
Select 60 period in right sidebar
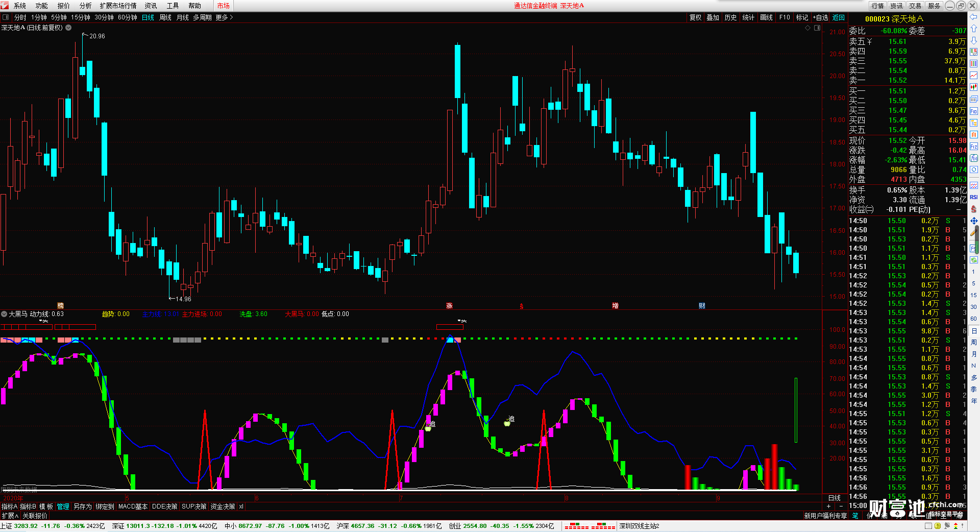[x=974, y=319]
